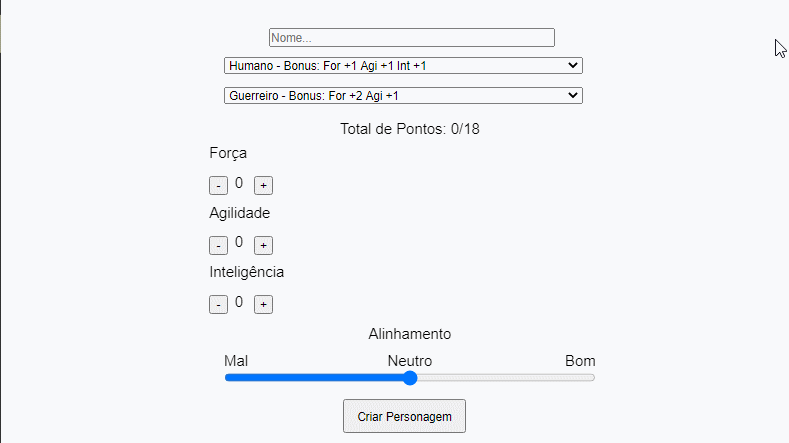
Task: Expand the Guerreiro class bonus dropdown
Action: click(x=403, y=96)
